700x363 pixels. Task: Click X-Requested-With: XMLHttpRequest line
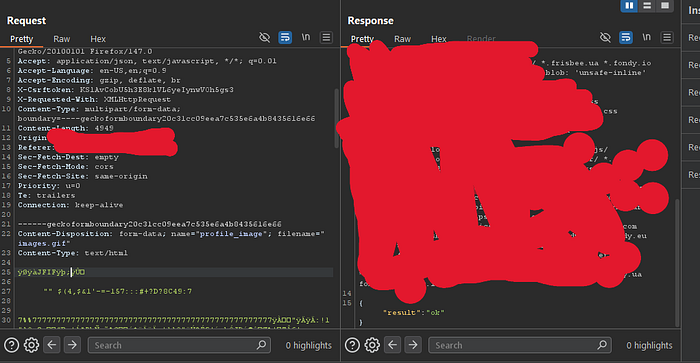click(x=94, y=100)
